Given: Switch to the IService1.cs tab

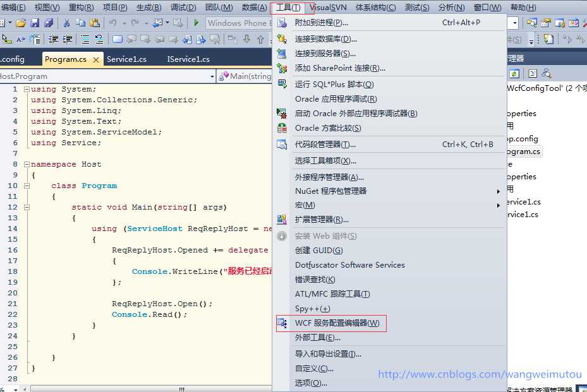Looking at the screenshot, I should click(188, 59).
